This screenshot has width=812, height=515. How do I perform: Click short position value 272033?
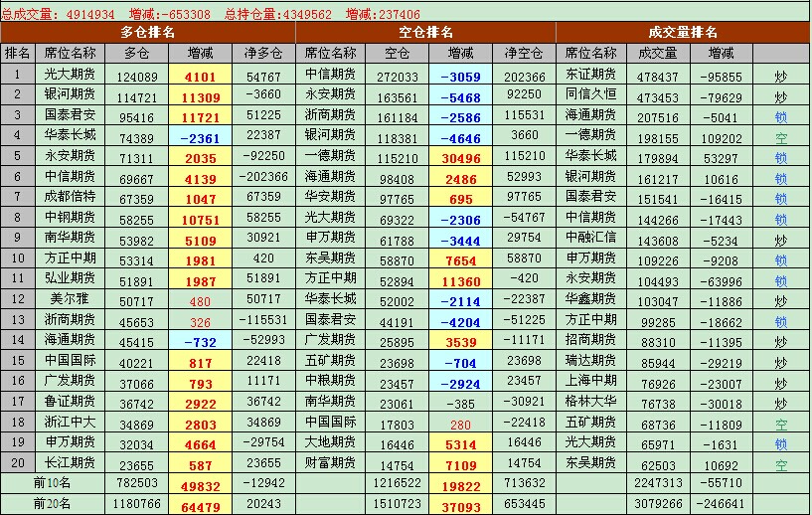(x=398, y=78)
